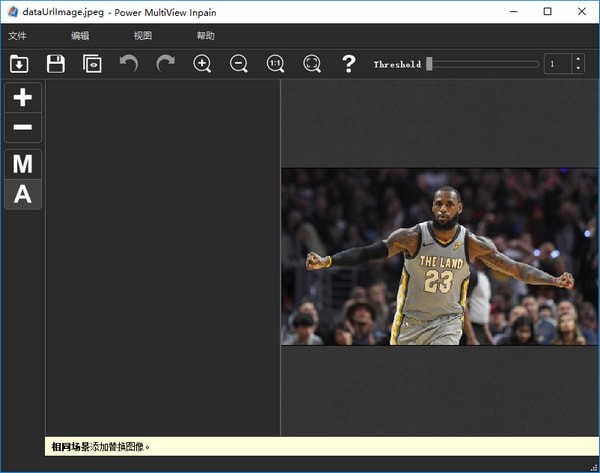
Task: Open the 编辑 menu
Action: [80, 36]
